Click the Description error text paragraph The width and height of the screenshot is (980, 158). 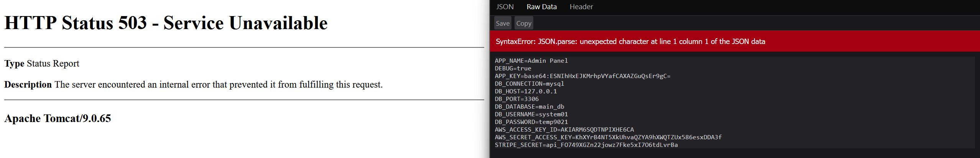point(193,85)
